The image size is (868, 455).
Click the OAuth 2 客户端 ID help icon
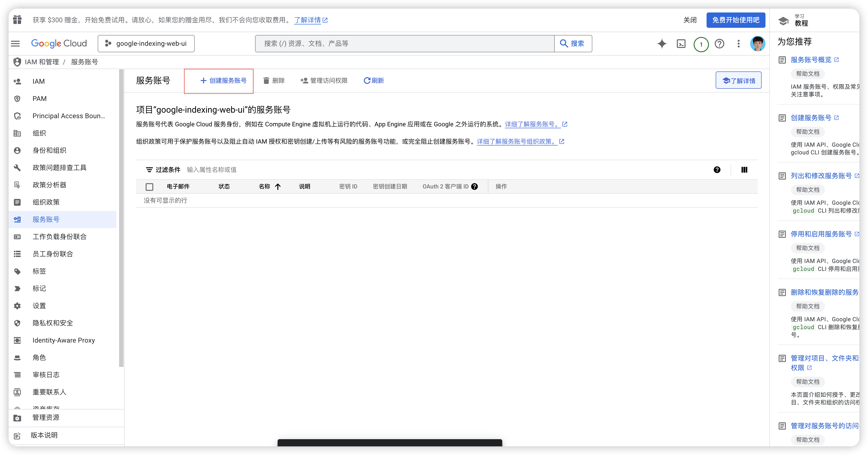(474, 187)
